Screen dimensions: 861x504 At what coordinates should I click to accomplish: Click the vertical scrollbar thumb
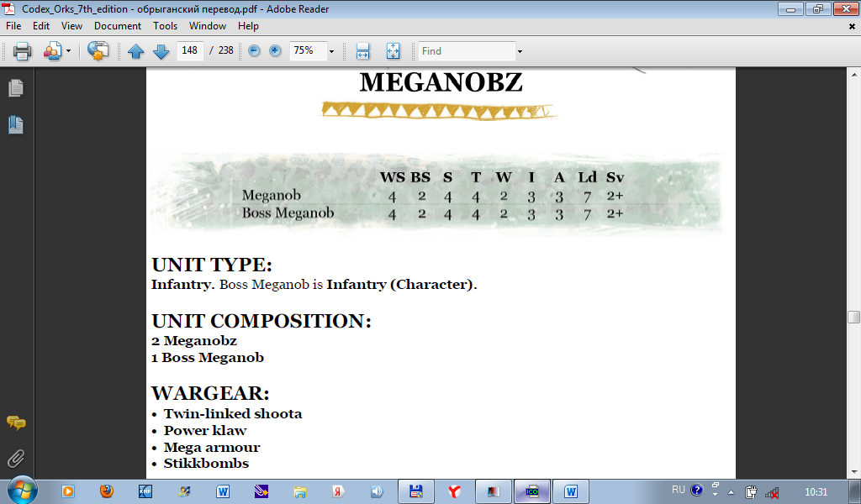pyautogui.click(x=853, y=317)
